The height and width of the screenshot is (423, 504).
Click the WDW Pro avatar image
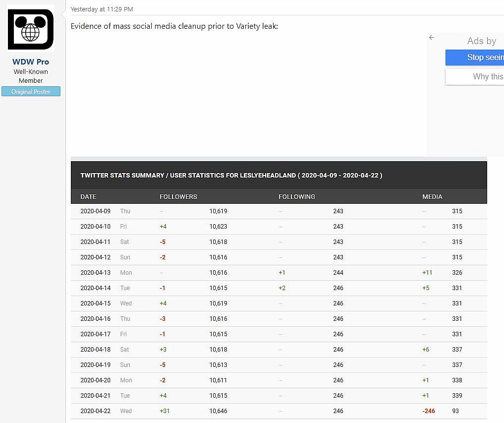point(31,29)
